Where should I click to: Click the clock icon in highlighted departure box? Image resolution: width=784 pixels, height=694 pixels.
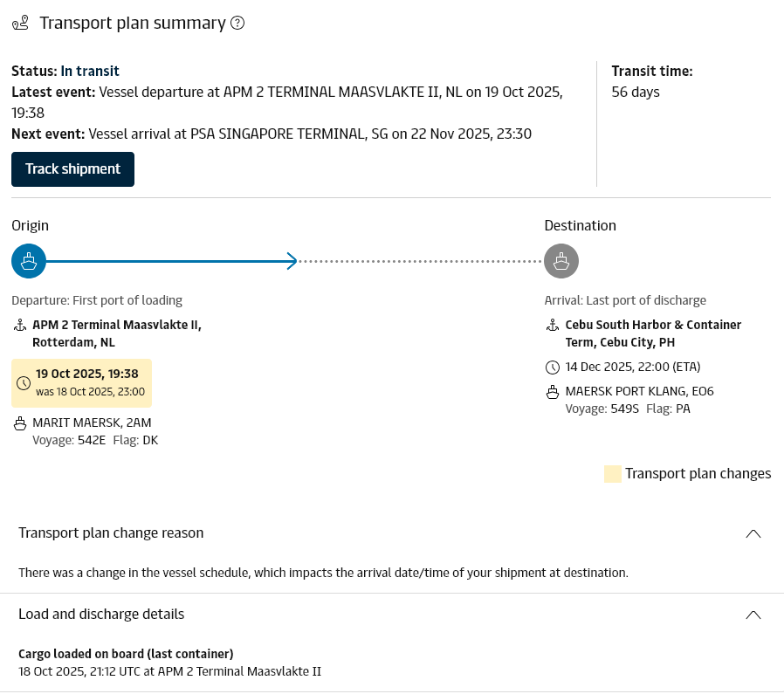pyautogui.click(x=24, y=383)
